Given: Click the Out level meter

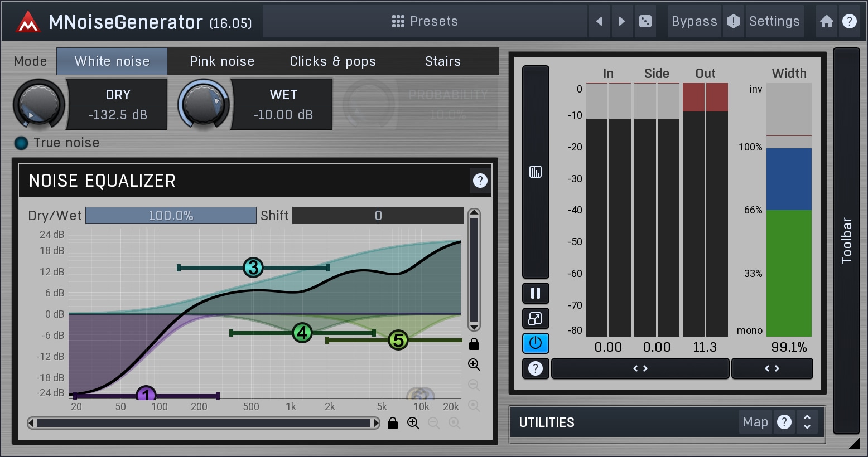Looking at the screenshot, I should 706,210.
